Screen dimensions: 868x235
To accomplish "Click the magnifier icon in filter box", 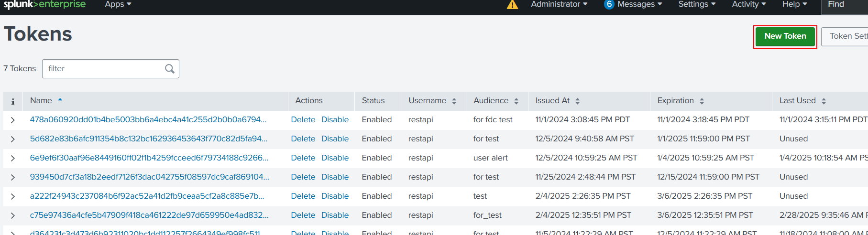I will 169,69.
